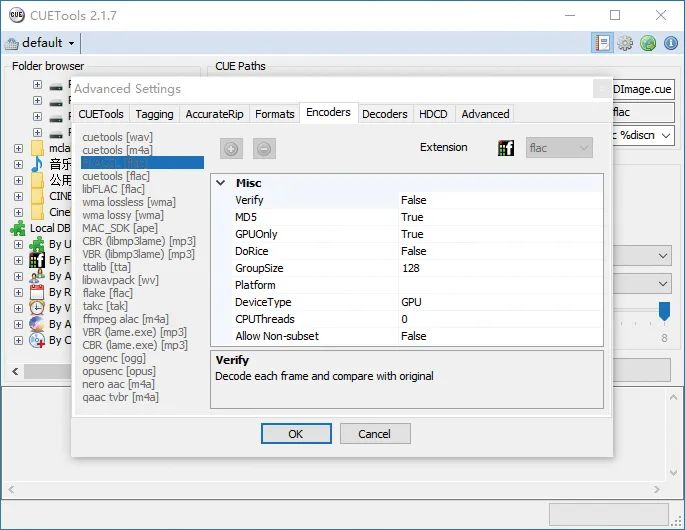Click the remove encoder minus button

click(264, 149)
